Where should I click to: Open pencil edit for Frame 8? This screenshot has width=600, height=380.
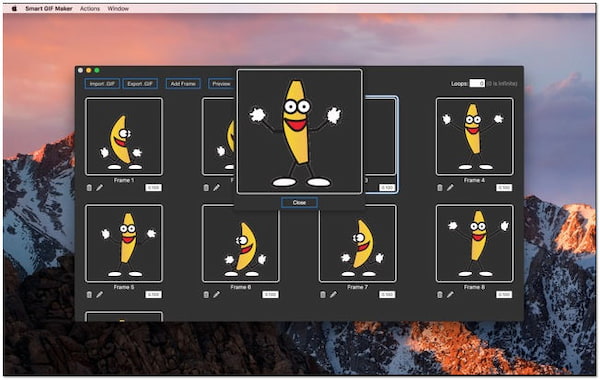(x=450, y=294)
